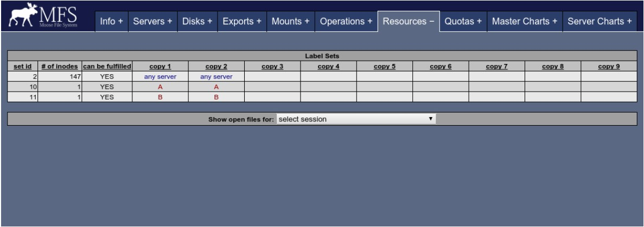
Task: Sort by # of inodes column
Action: tap(60, 67)
